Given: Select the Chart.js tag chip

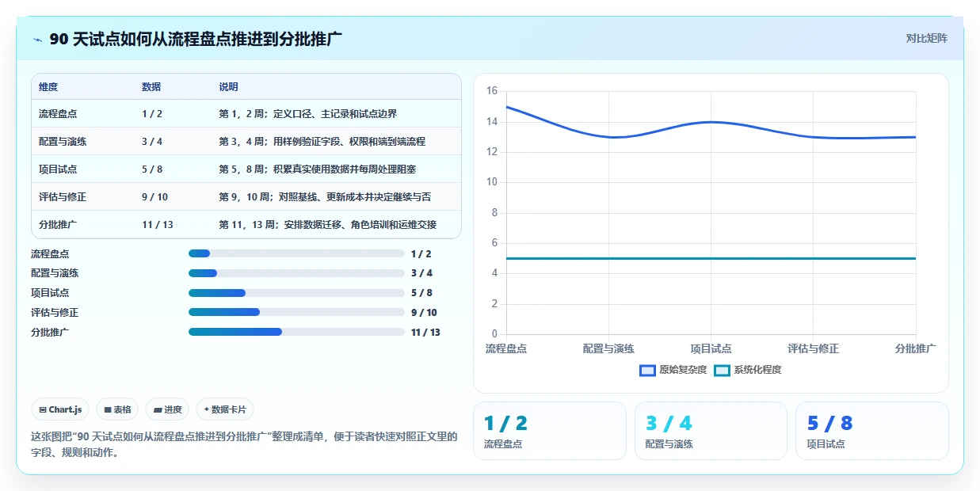Looking at the screenshot, I should (60, 409).
